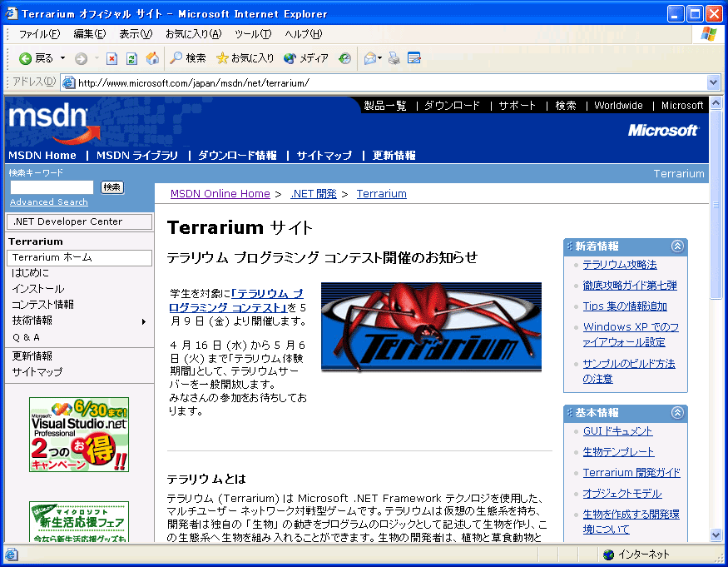Open the Terrarium 開発ガイド link
Screen dimensions: 728x567
631,473
